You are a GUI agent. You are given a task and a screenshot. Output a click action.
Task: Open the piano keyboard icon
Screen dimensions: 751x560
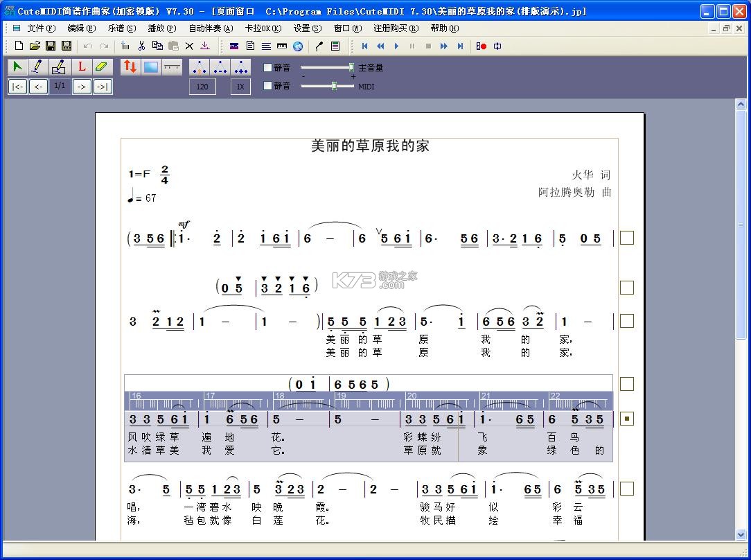pos(282,46)
